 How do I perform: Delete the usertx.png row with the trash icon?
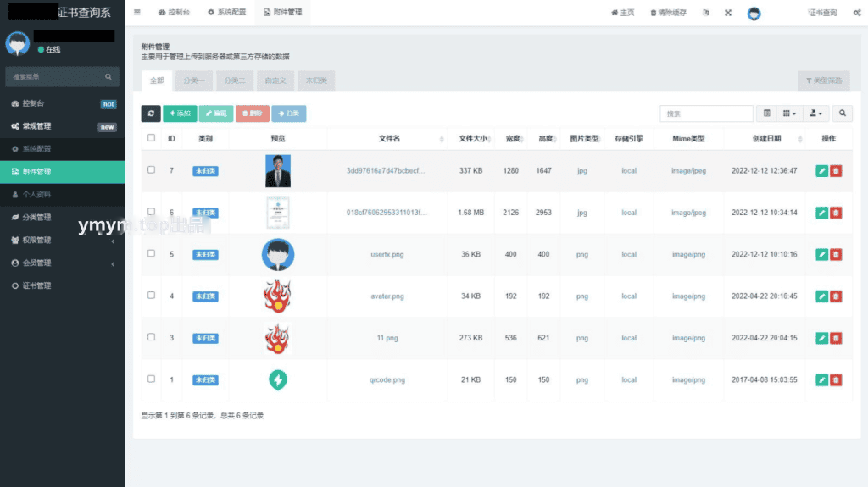coord(836,255)
